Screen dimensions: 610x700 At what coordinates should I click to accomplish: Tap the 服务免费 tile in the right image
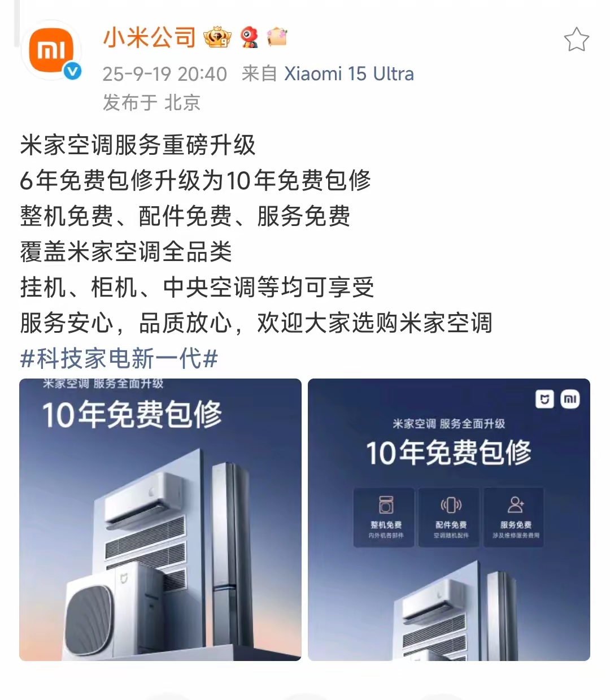pos(515,518)
